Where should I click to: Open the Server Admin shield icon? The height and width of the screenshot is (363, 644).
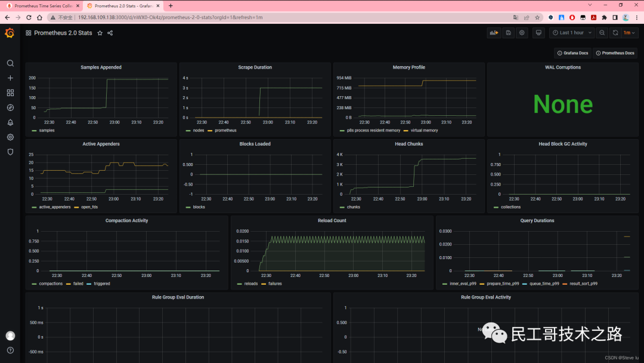(10, 152)
